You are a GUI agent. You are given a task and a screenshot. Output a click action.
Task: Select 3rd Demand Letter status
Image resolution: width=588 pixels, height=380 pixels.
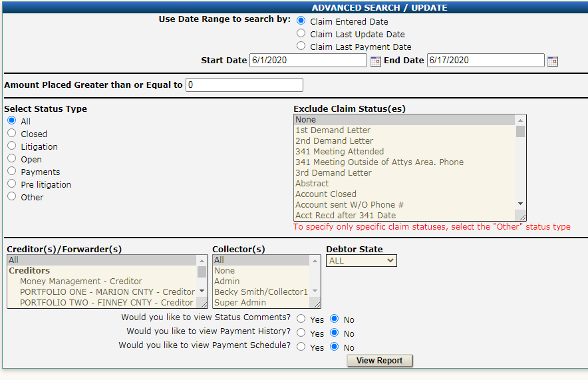(404, 172)
